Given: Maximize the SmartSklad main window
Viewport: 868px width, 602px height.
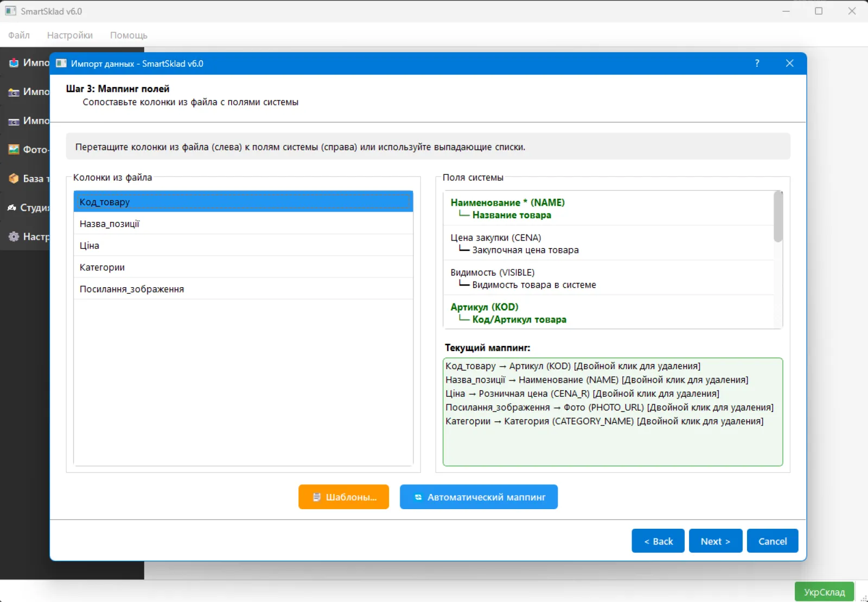Looking at the screenshot, I should pos(819,11).
